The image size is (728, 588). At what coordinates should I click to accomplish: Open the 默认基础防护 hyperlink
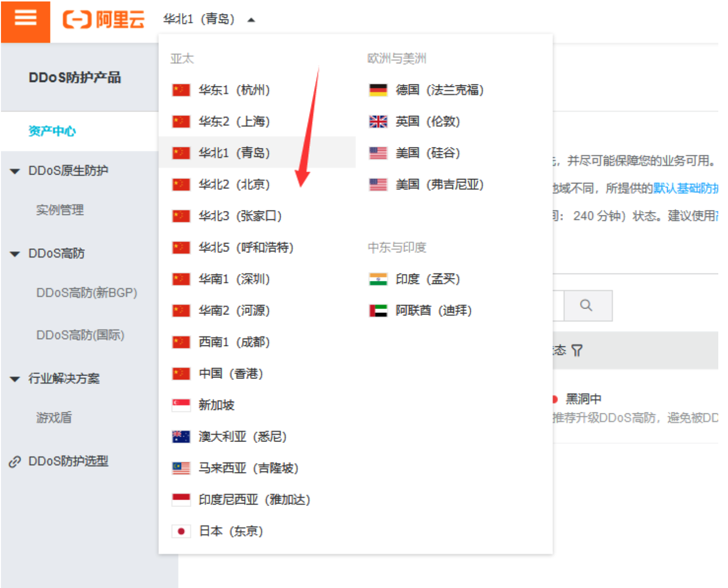click(686, 188)
